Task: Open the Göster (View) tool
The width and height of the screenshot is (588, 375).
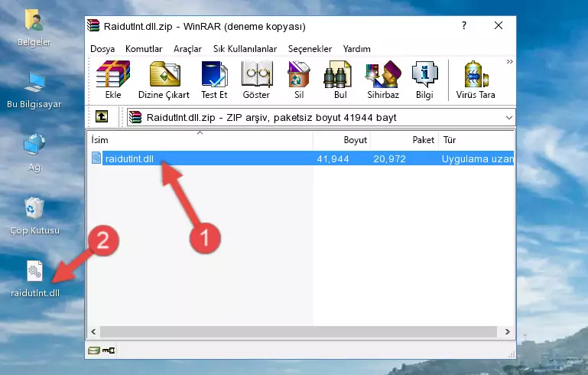Action: pos(256,80)
